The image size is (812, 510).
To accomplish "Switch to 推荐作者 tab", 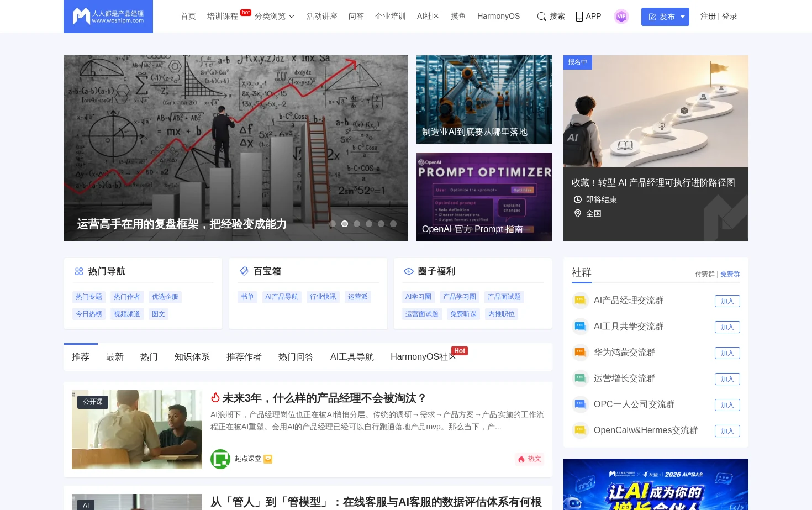I will (244, 357).
